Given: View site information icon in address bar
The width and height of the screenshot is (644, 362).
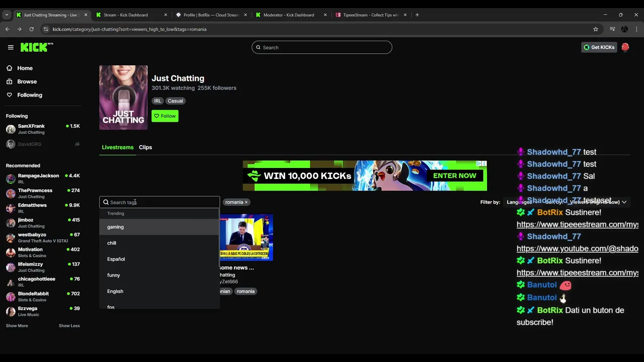Looking at the screenshot, I should click(46, 29).
